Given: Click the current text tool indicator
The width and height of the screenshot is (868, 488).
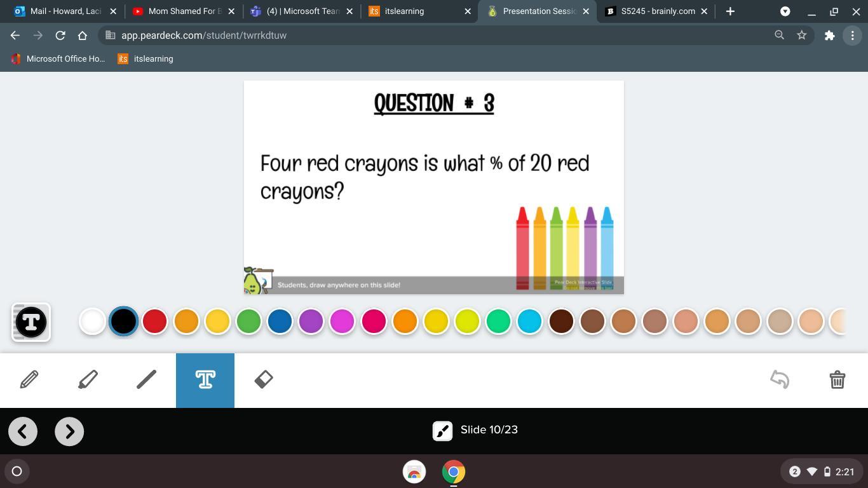Looking at the screenshot, I should pyautogui.click(x=31, y=322).
